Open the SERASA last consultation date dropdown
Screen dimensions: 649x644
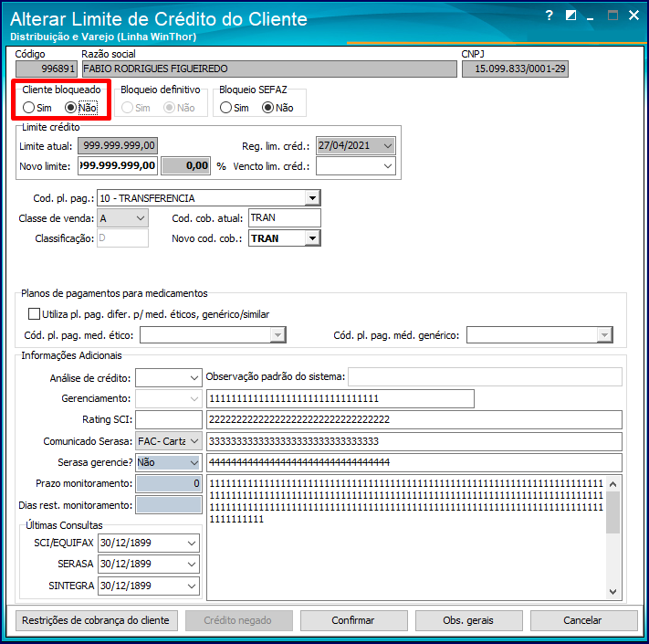191,564
